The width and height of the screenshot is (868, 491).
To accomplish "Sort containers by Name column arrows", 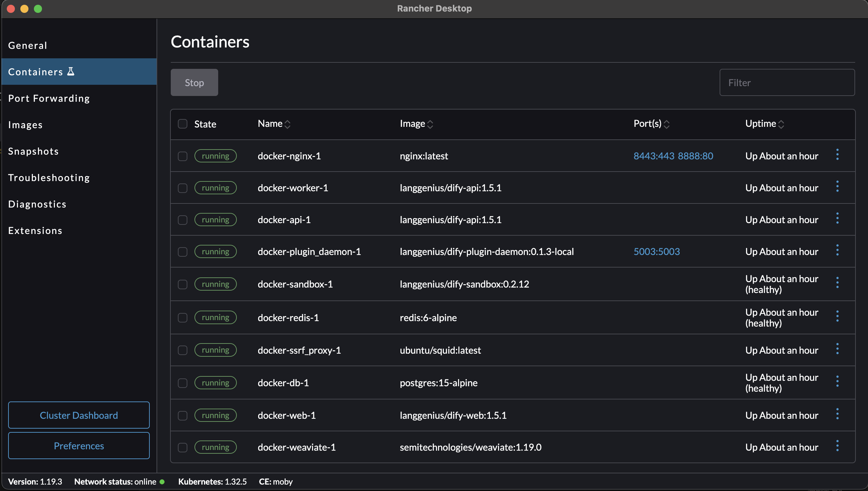I will pyautogui.click(x=287, y=124).
